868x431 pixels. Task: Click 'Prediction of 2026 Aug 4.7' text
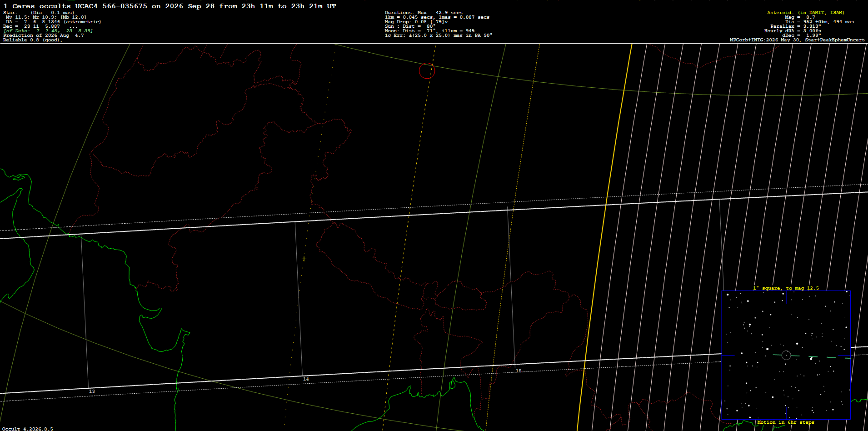[44, 35]
